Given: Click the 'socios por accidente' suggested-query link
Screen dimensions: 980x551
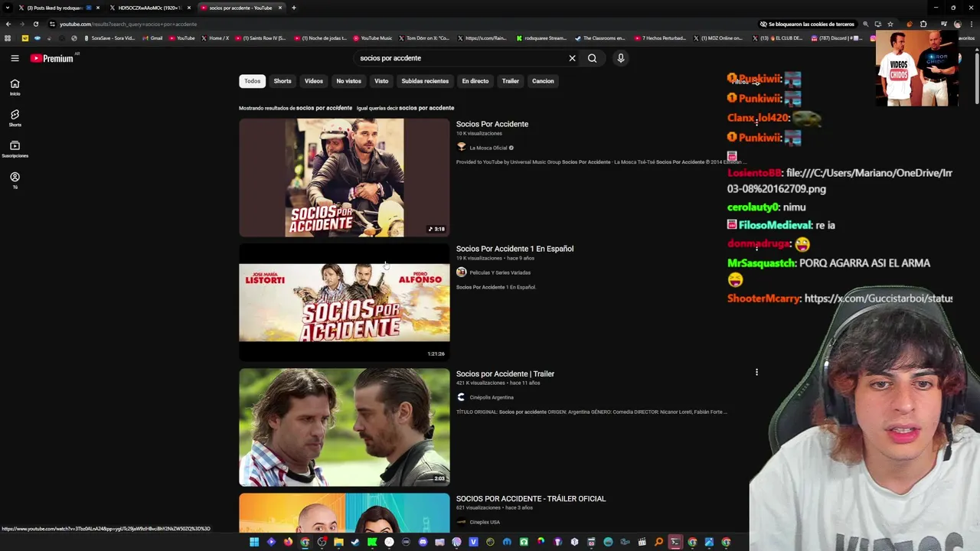Looking at the screenshot, I should 426,108.
